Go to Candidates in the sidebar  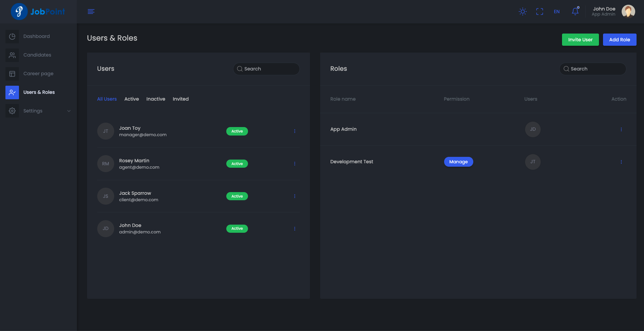(37, 55)
